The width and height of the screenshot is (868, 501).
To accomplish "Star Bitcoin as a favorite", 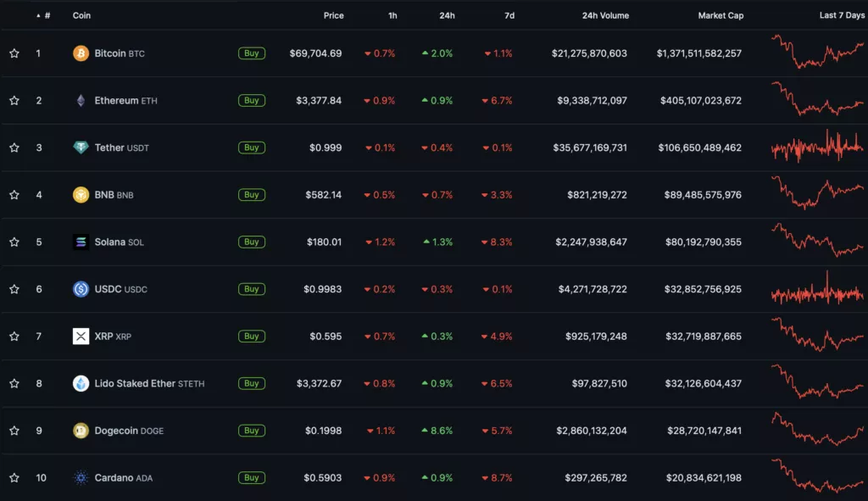I will [x=14, y=53].
